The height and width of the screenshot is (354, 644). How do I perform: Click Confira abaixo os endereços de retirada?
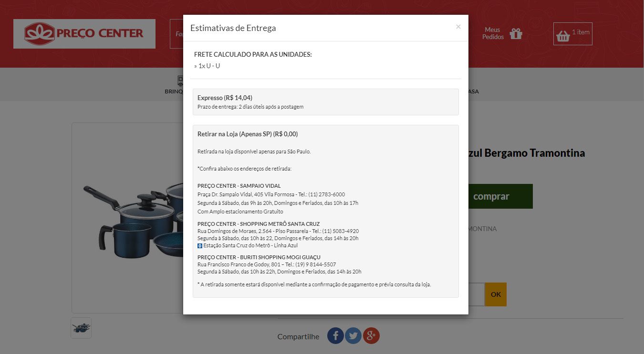click(244, 169)
